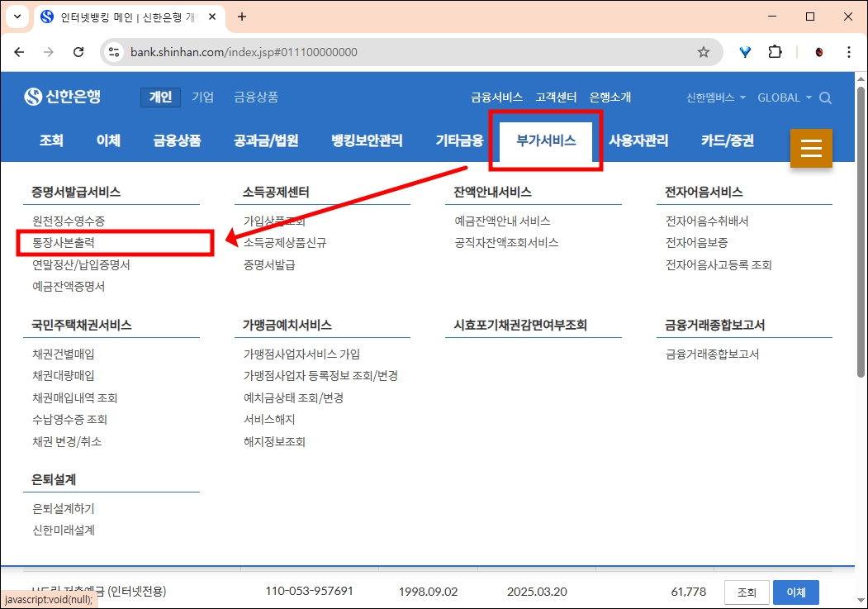Viewport: 868px width, 609px height.
Task: Open the Chrome profile avatar icon
Action: pos(818,51)
